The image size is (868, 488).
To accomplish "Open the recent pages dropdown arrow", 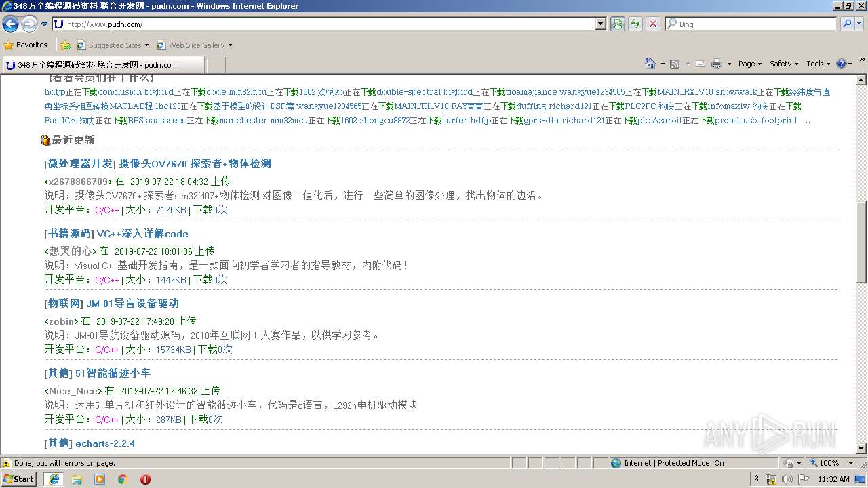I will (x=45, y=24).
